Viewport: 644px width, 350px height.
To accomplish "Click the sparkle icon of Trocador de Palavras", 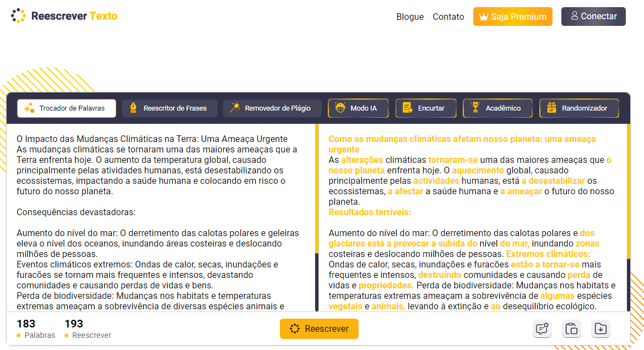I will tap(29, 108).
